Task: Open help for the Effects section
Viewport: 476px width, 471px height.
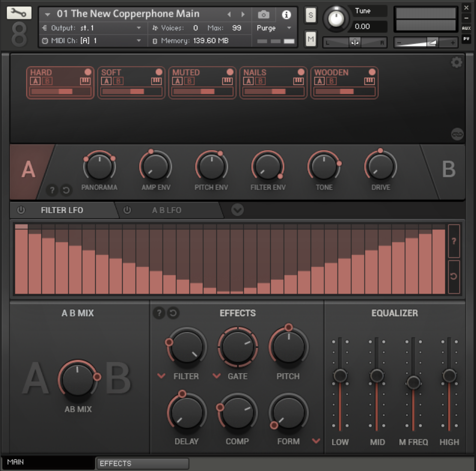Action: pyautogui.click(x=159, y=313)
